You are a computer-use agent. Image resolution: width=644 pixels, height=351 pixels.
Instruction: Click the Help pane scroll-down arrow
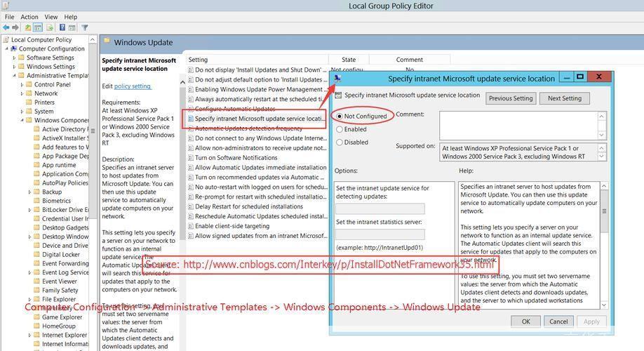pyautogui.click(x=604, y=305)
